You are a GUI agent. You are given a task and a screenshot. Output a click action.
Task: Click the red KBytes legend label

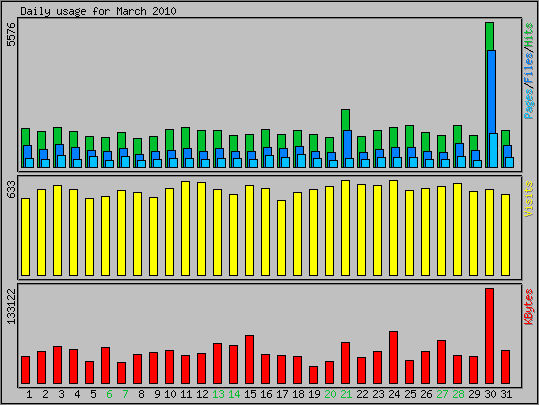click(x=529, y=307)
